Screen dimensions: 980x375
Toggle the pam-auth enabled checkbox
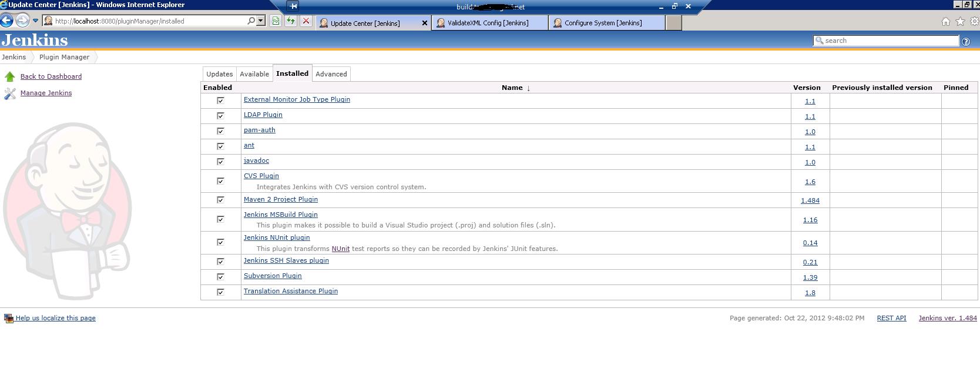(221, 131)
